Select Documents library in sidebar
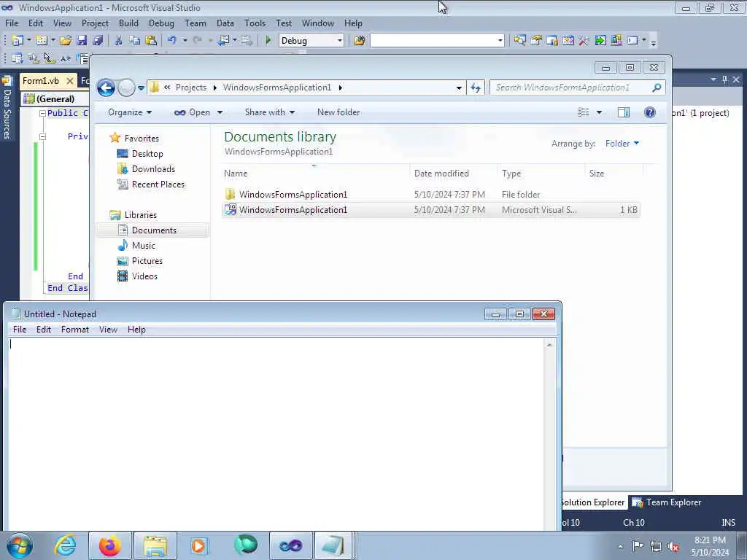Screen dimensions: 747x560 pos(153,230)
